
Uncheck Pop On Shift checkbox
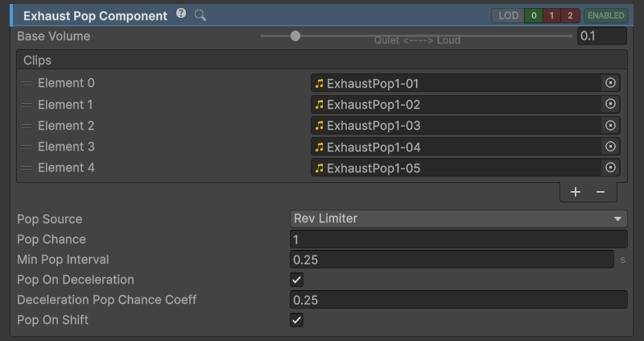(x=296, y=320)
